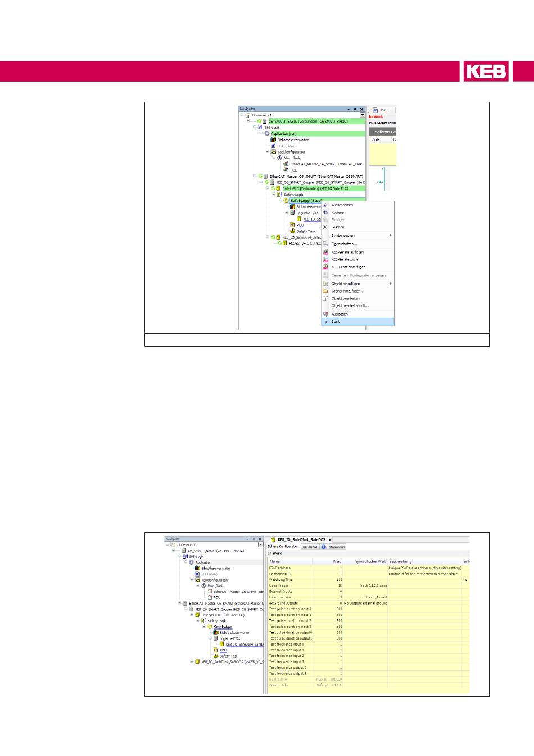Open Eigenschaften... from the context menu
The width and height of the screenshot is (534, 756).
(x=344, y=244)
